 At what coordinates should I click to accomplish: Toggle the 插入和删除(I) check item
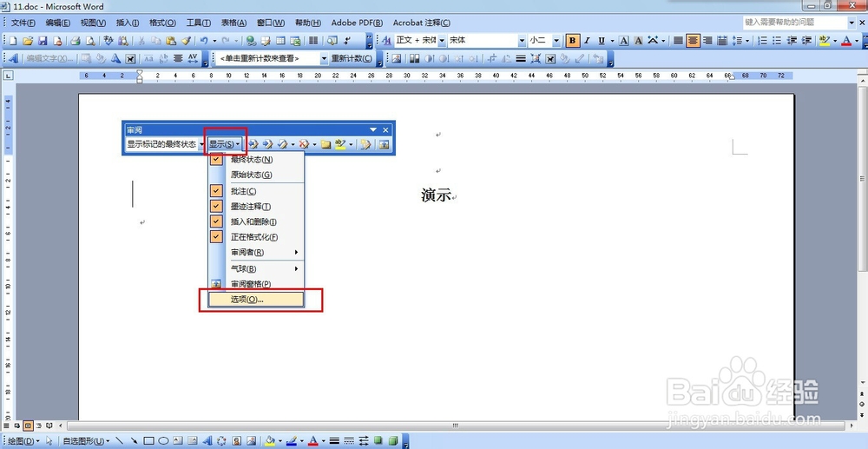tap(256, 221)
